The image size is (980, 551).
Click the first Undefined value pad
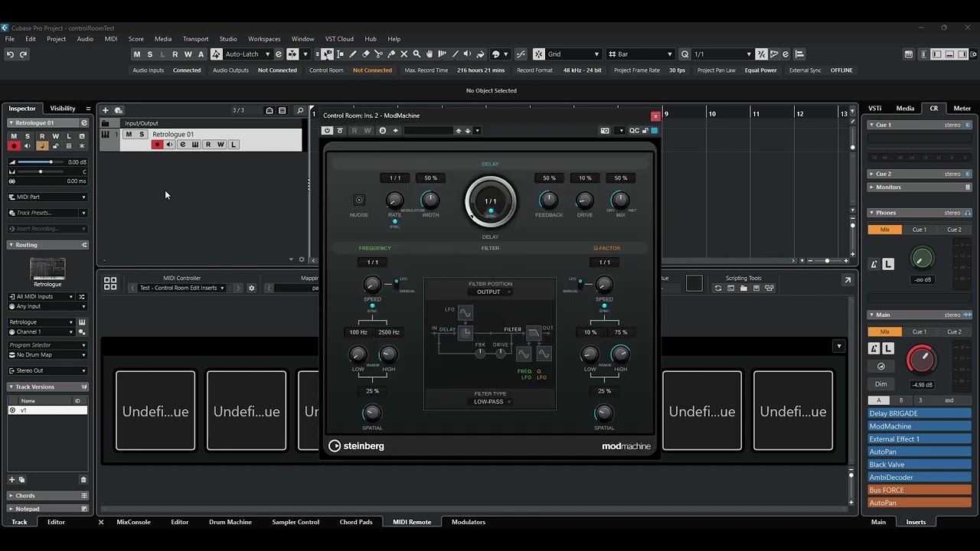(x=155, y=411)
